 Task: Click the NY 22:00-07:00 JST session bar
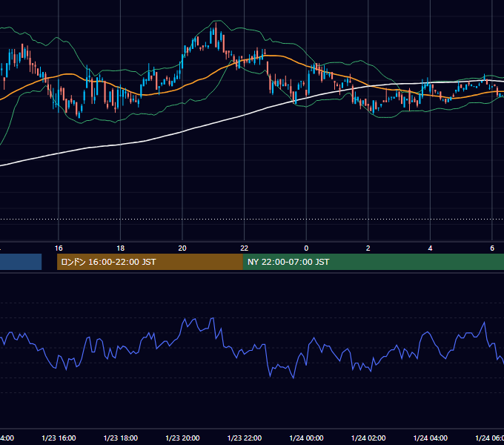coord(373,262)
